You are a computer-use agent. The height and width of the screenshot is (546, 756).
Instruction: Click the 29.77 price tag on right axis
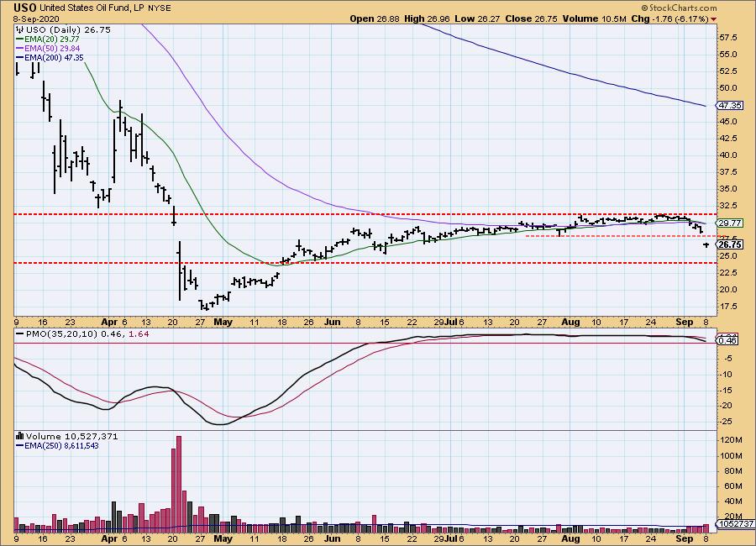tap(729, 223)
